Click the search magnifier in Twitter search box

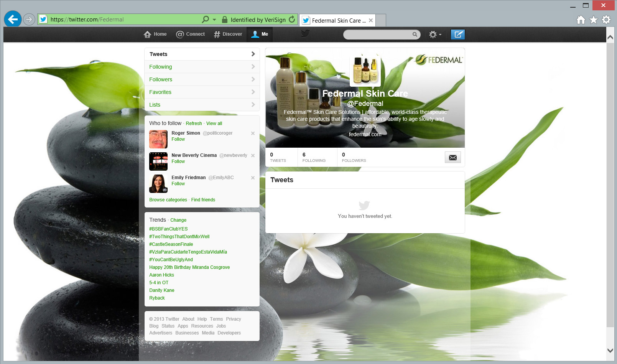[x=415, y=35]
